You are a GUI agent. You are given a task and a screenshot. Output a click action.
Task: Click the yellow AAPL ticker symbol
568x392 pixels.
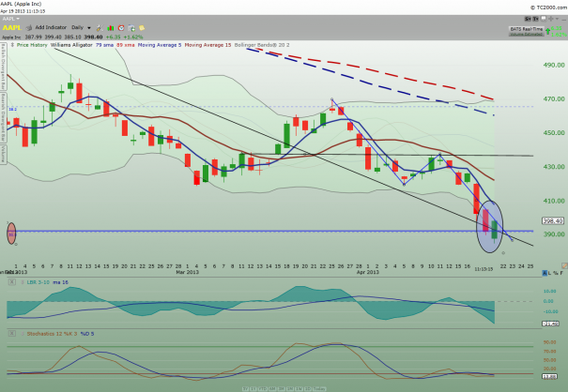tap(12, 27)
